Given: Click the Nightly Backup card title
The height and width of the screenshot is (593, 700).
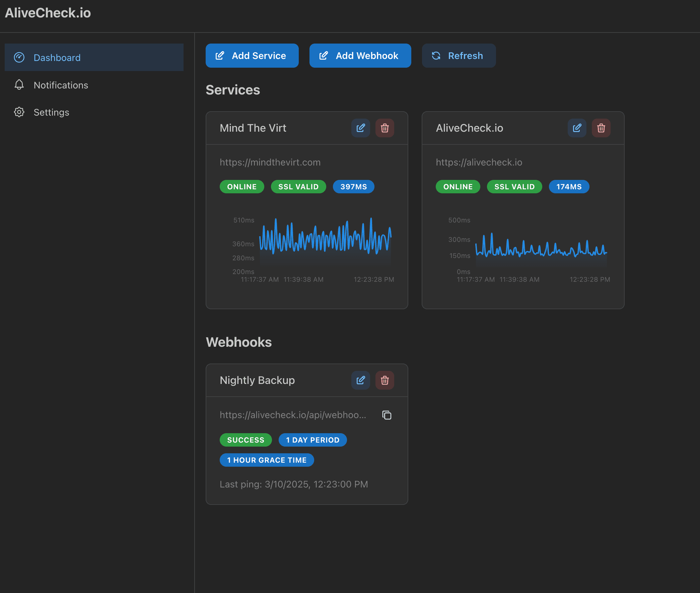Looking at the screenshot, I should (x=257, y=380).
